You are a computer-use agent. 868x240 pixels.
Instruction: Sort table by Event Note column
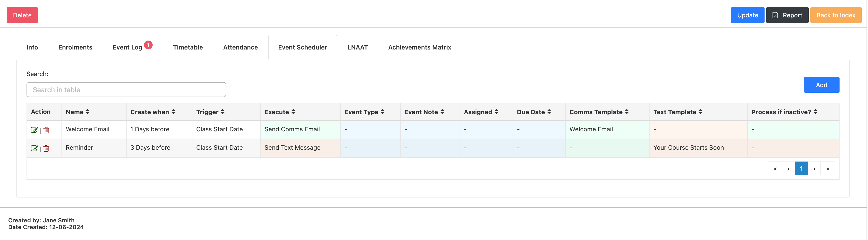(x=442, y=112)
